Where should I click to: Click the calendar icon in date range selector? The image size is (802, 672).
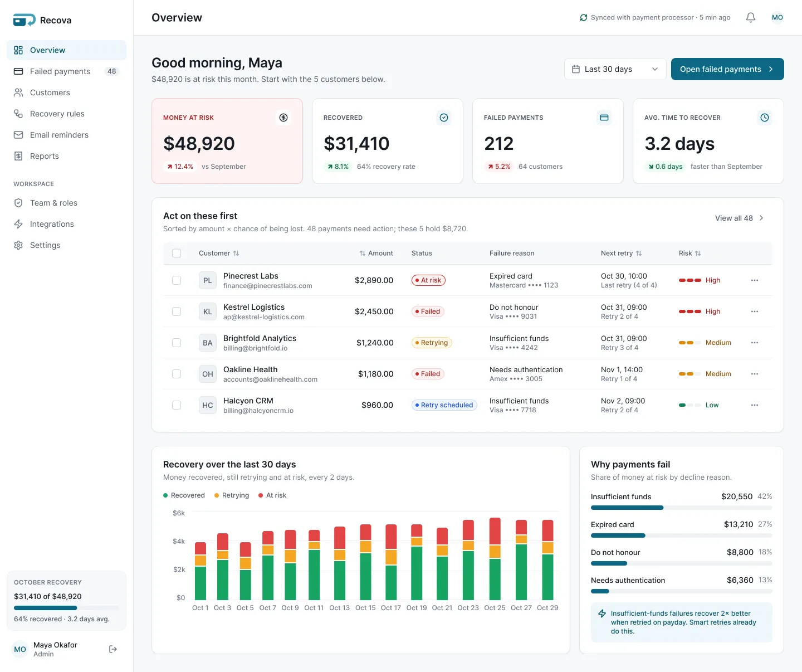[x=576, y=69]
